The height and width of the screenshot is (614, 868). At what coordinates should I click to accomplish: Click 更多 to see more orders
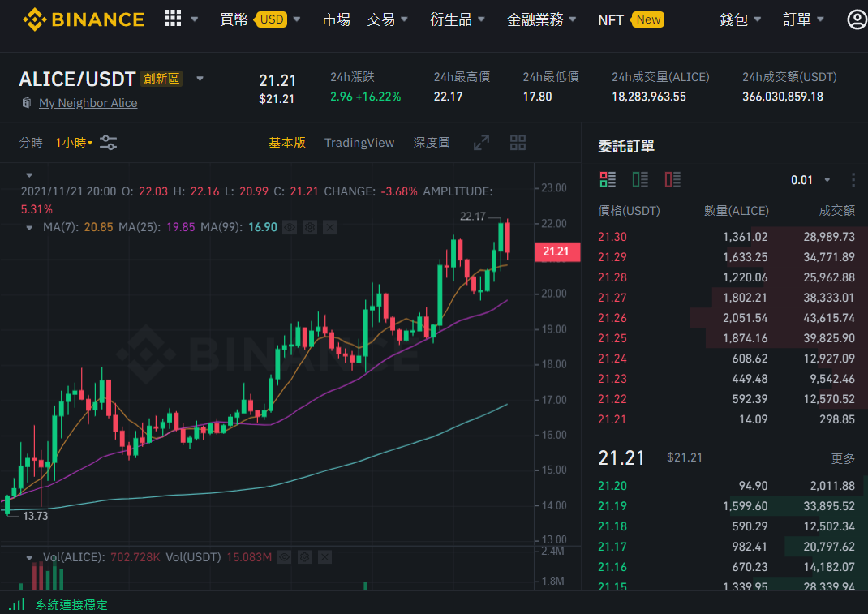[x=843, y=458]
